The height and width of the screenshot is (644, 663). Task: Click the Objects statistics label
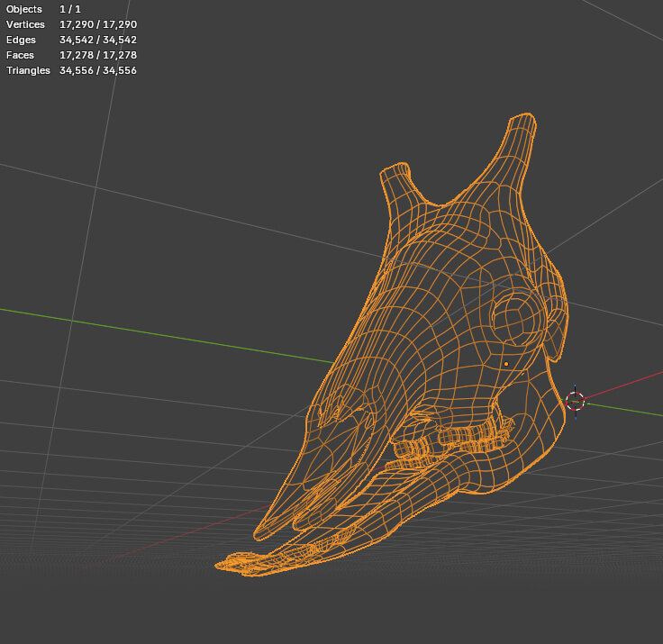(x=24, y=9)
